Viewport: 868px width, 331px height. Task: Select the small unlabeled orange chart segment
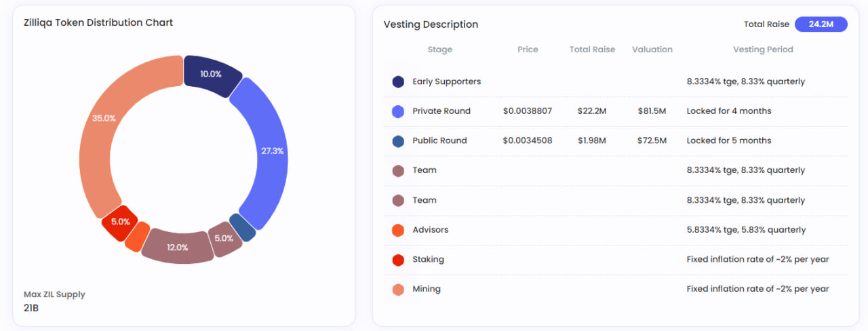(x=138, y=237)
